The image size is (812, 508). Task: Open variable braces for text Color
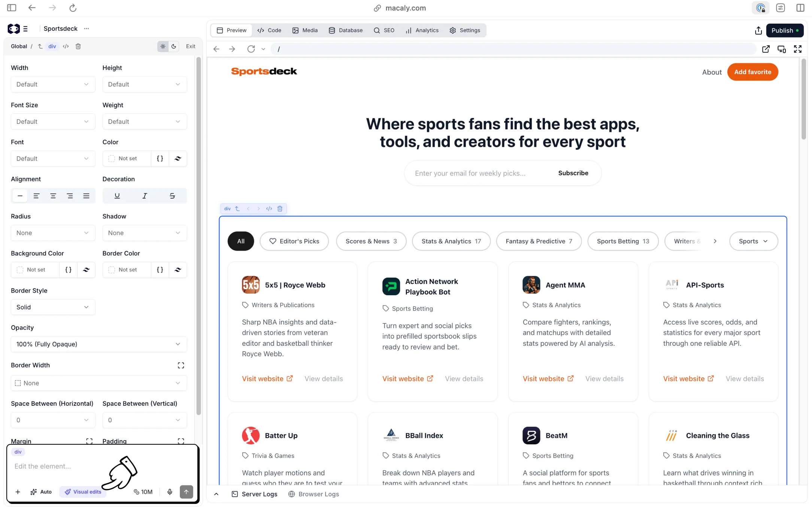click(x=160, y=158)
